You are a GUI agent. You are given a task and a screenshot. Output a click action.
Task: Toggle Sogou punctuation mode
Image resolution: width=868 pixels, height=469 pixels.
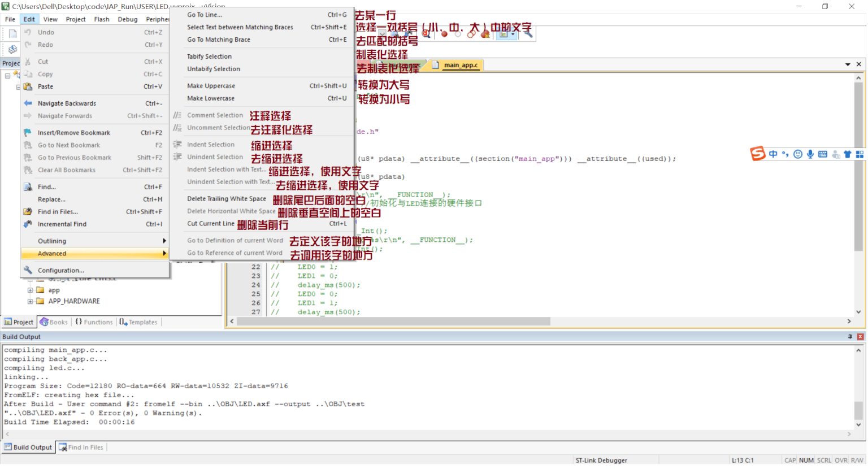pos(785,154)
